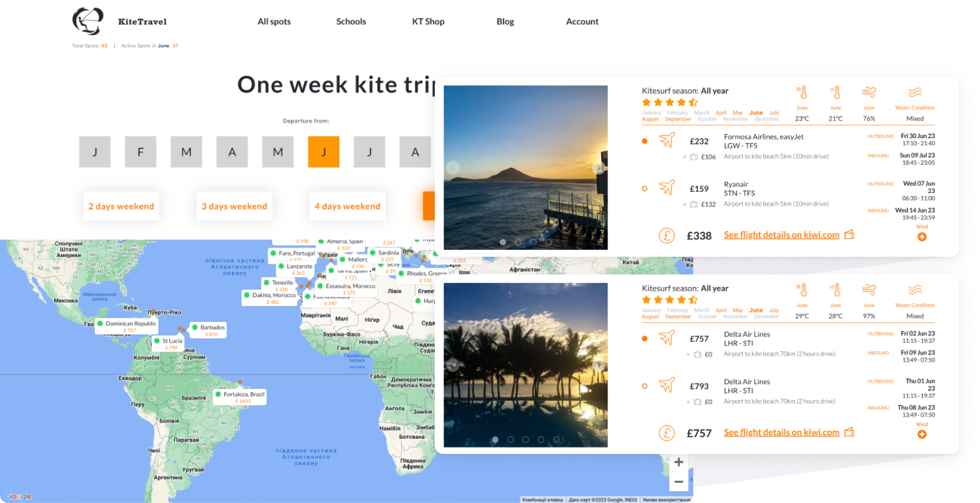Open the All spots menu item

(274, 21)
